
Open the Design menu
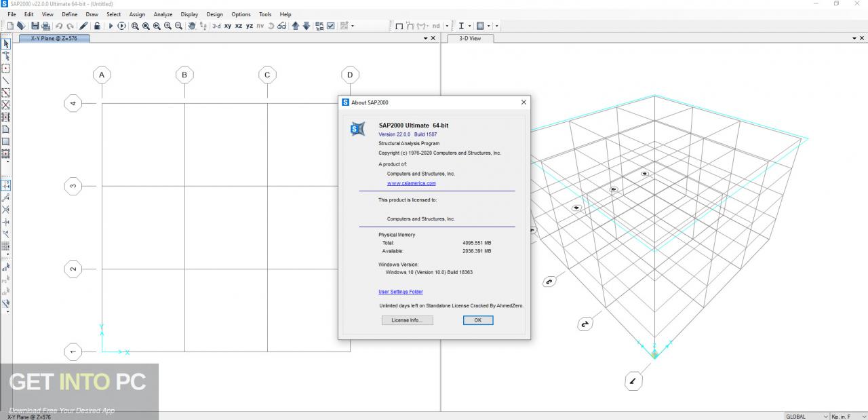click(x=214, y=14)
